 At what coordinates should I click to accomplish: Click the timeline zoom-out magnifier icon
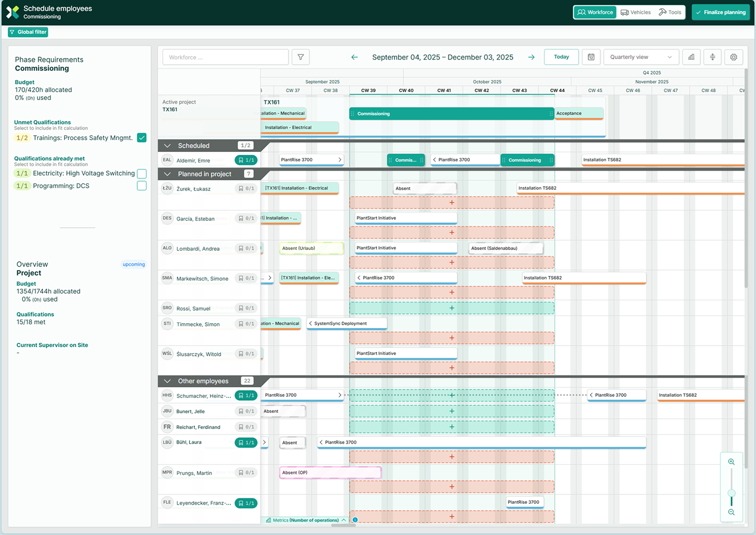pyautogui.click(x=731, y=512)
